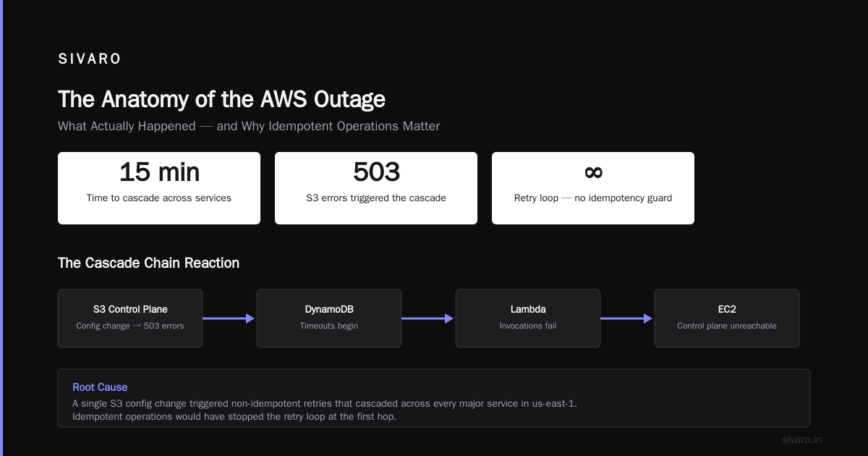
Task: Click The Cascade Chain Reaction heading
Action: pos(148,263)
